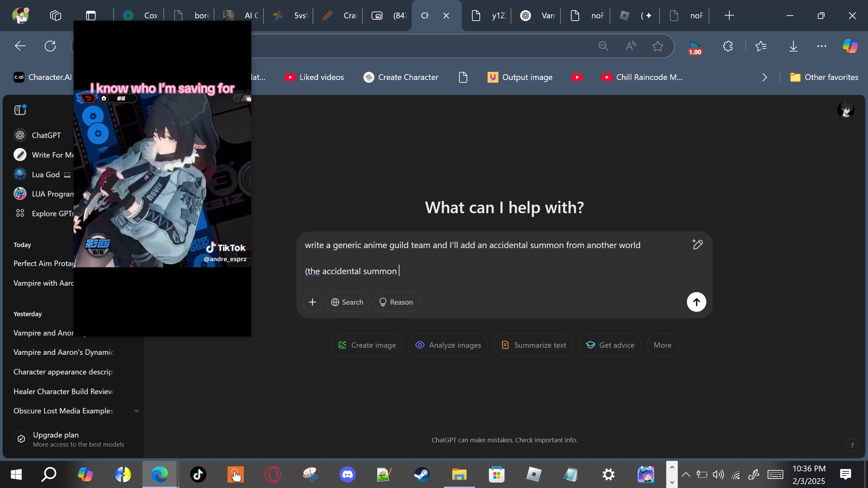868x488 pixels.
Task: Toggle the ChatGPT sidebar panel
Action: 20,110
